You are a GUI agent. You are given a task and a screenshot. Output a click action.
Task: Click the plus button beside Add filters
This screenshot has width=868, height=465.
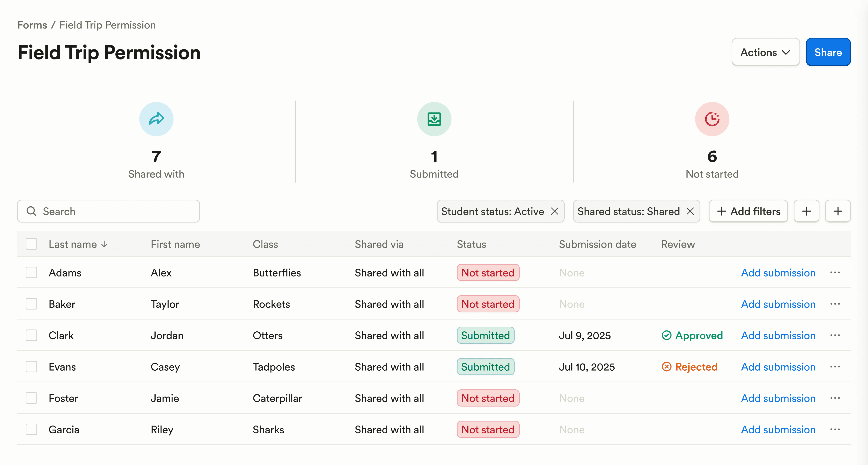806,211
